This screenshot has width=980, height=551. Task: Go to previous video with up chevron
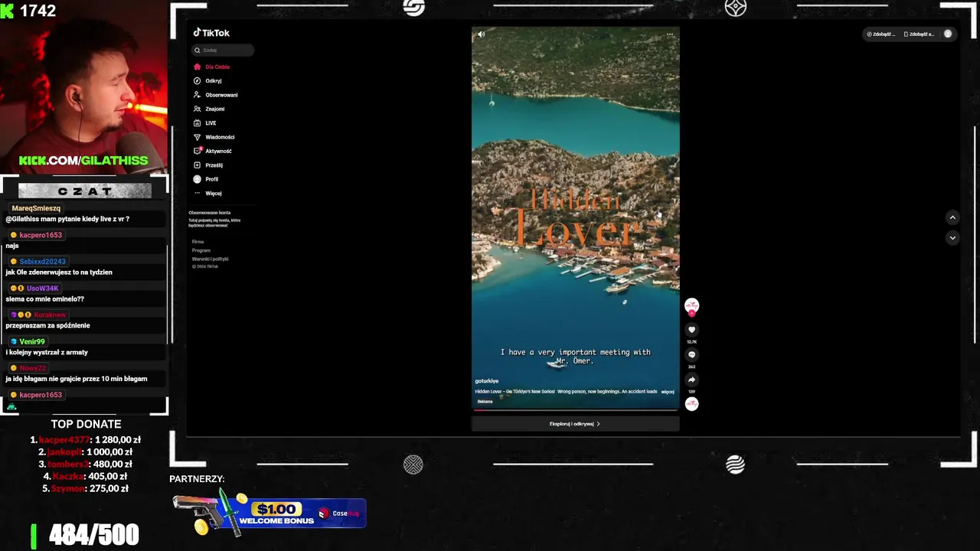coord(952,217)
